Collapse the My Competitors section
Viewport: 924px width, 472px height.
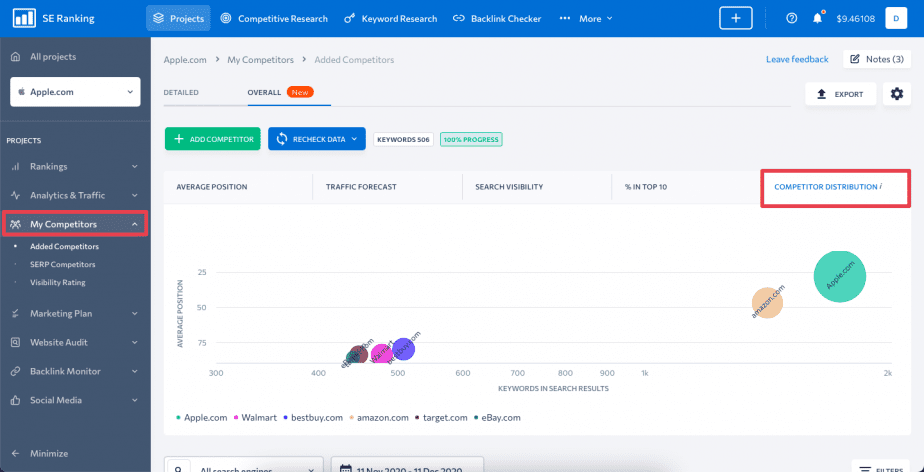pyautogui.click(x=75, y=224)
